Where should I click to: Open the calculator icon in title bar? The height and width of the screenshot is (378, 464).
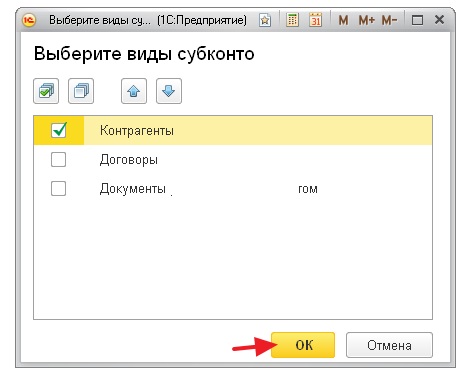[x=292, y=20]
